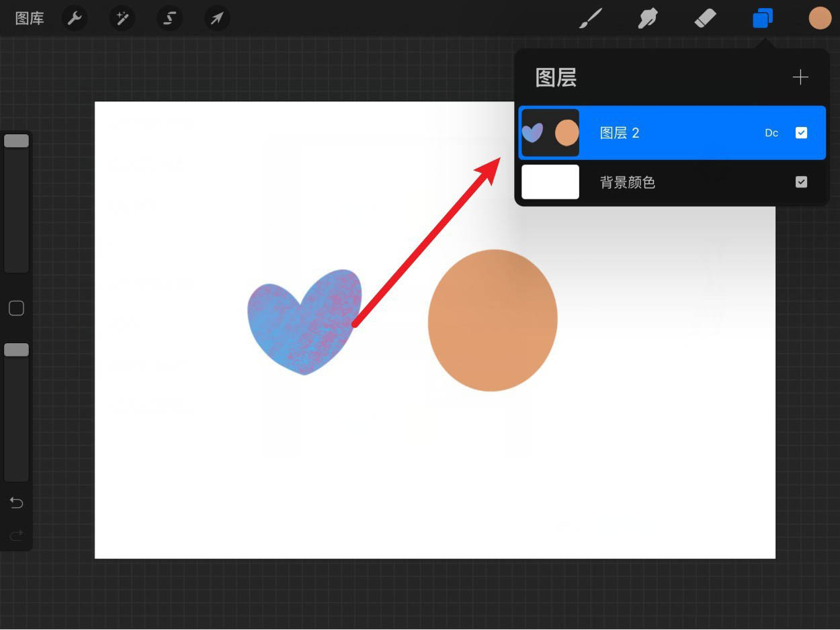Close the Layers panel via layers icon
840x630 pixels.
pos(763,19)
